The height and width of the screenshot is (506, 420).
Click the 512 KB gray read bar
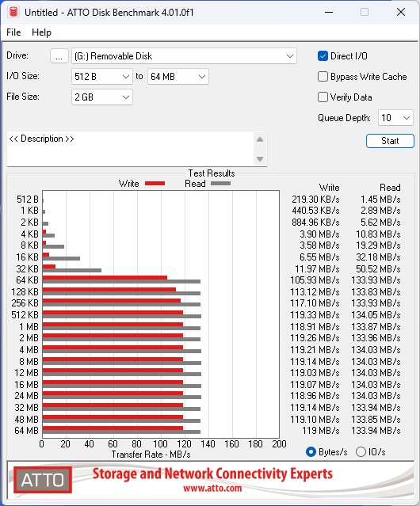pos(122,316)
